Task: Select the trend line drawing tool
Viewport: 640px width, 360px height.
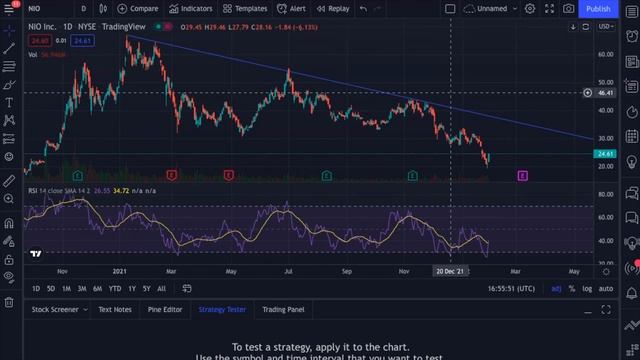Action: (9, 48)
